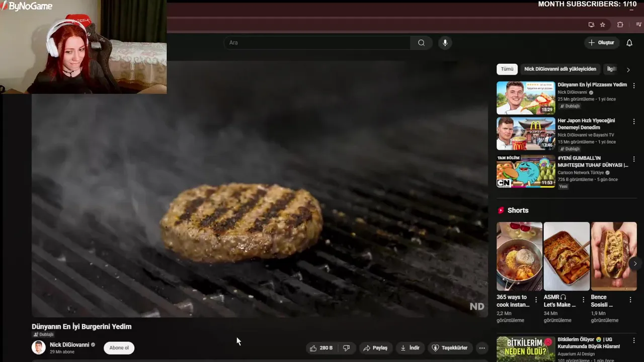Open Bitkilerim Neden Öldü thumbnail
The width and height of the screenshot is (644, 362).
(526, 349)
